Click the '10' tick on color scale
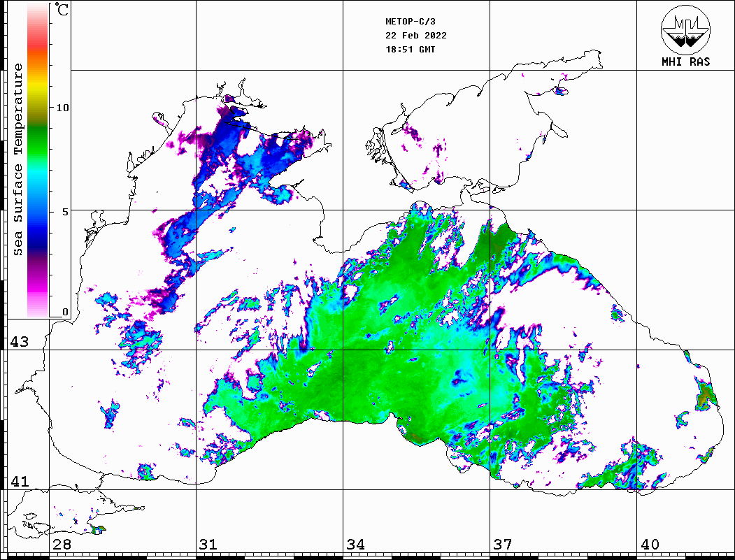735x560 pixels. click(62, 108)
